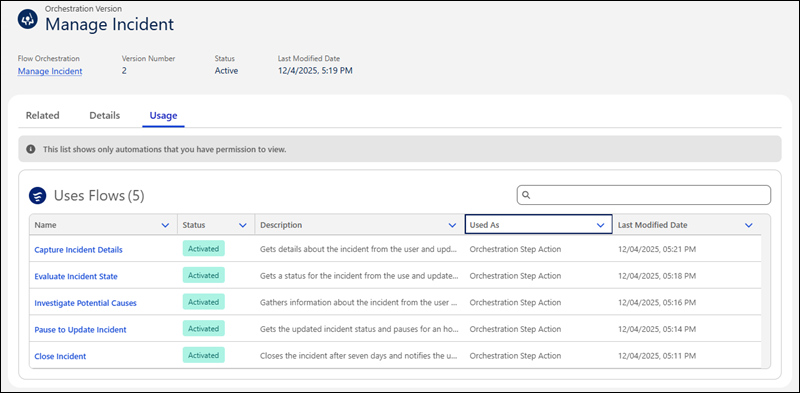800x393 pixels.
Task: Open the Capture Incident Details flow
Action: (78, 250)
